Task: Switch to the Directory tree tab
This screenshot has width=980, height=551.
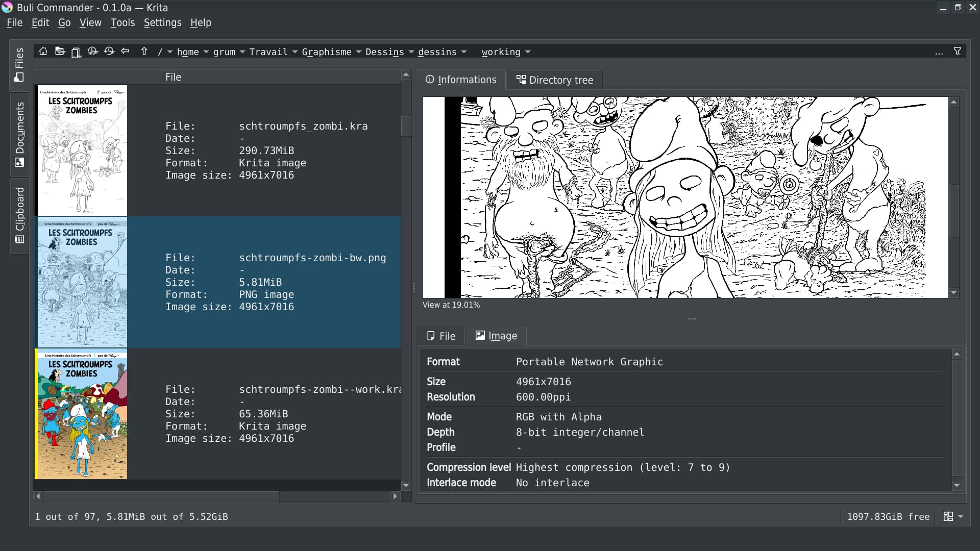Action: click(555, 80)
